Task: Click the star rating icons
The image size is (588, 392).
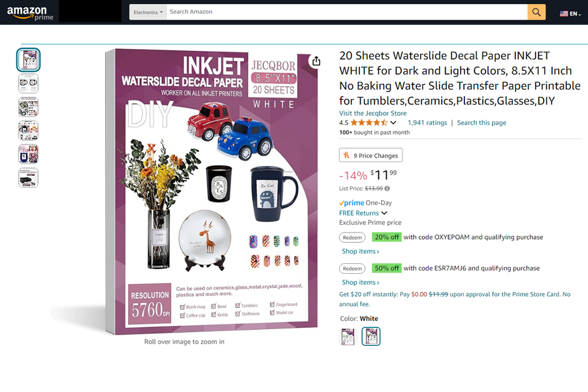Action: coord(369,123)
